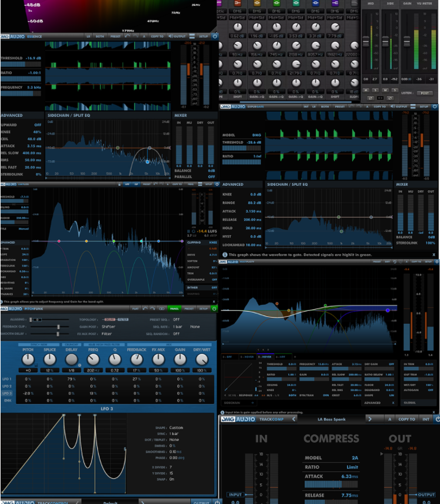The width and height of the screenshot is (440, 504).
Task: Open LFO SHAPE Custom selector
Action: click(176, 428)
